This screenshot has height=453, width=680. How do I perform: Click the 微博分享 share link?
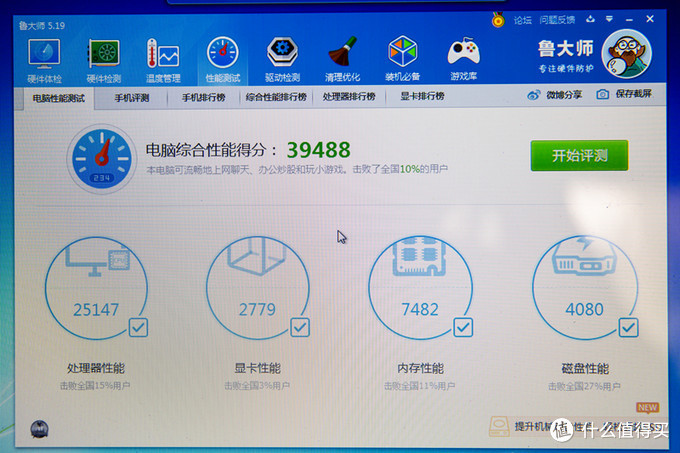564,95
